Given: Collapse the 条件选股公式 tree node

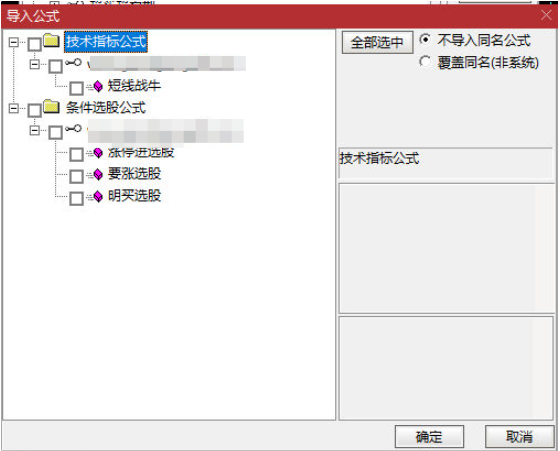Looking at the screenshot, I should click(x=14, y=108).
